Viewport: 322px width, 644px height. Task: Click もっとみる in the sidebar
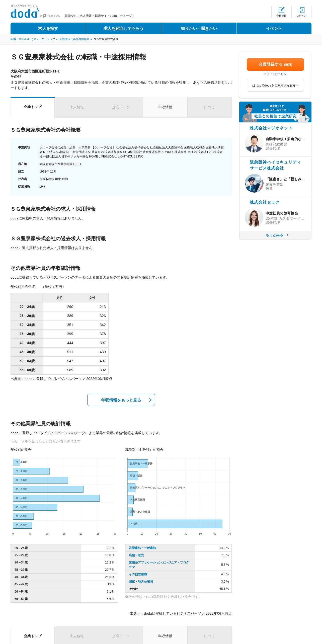coord(275,235)
